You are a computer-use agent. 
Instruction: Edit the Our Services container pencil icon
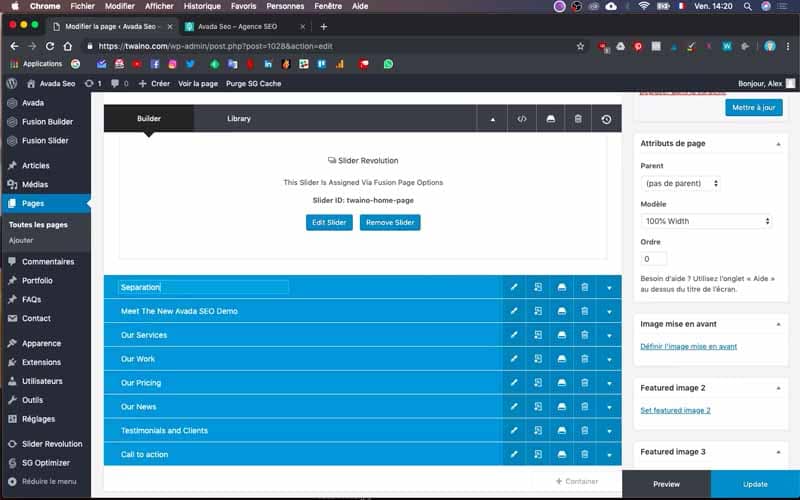coord(514,335)
